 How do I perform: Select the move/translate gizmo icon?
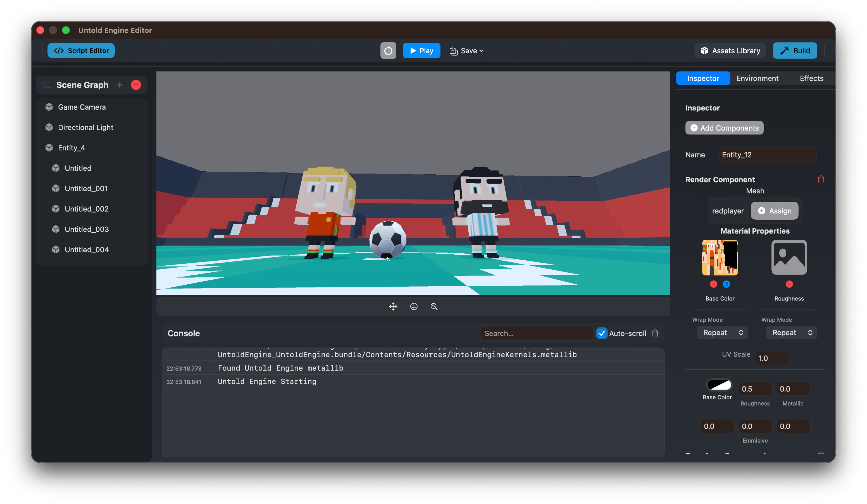(x=393, y=306)
